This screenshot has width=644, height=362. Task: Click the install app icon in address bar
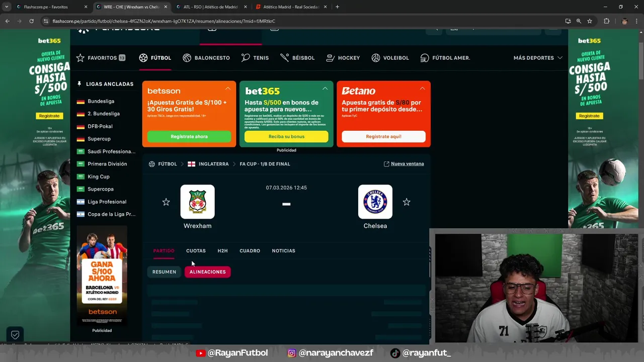(x=568, y=21)
